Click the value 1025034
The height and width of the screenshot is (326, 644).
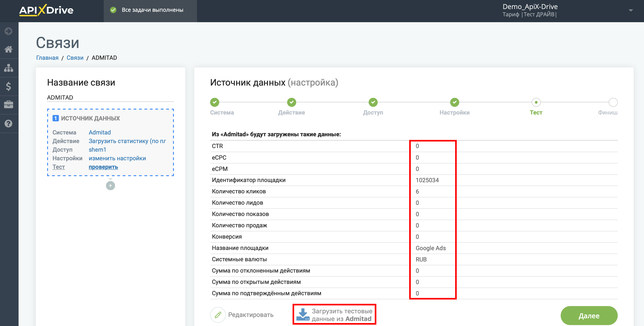coord(427,180)
